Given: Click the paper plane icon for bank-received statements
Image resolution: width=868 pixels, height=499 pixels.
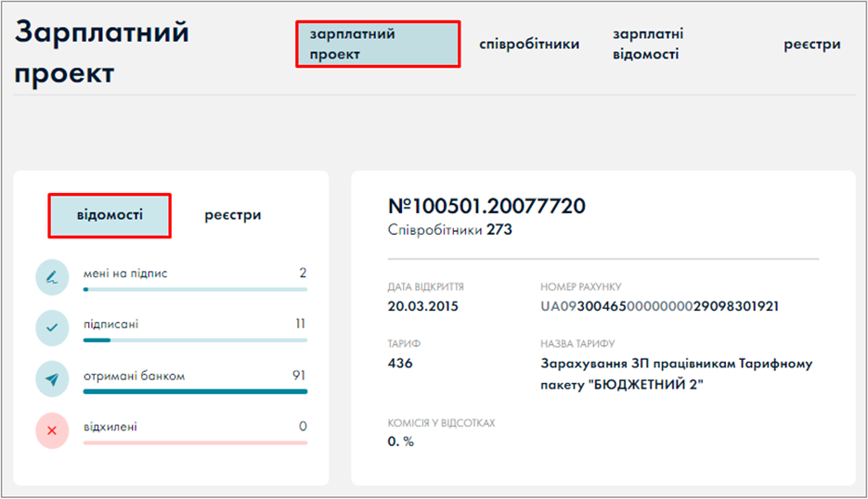Looking at the screenshot, I should 52,378.
